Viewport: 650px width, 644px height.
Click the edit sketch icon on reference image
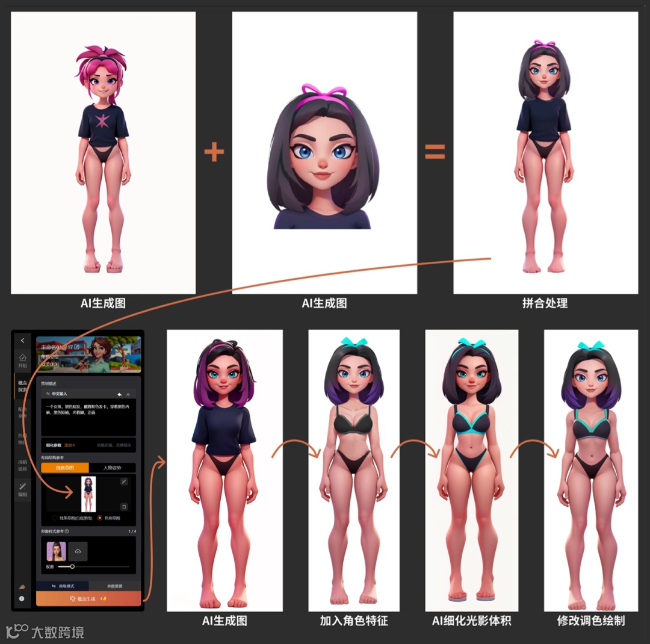123,481
